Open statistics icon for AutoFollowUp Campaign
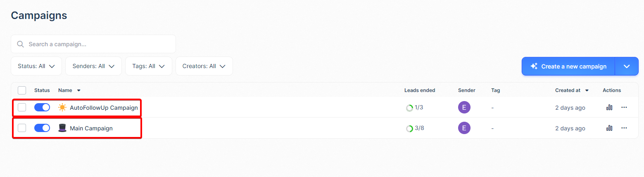This screenshot has width=644, height=177. [x=609, y=107]
